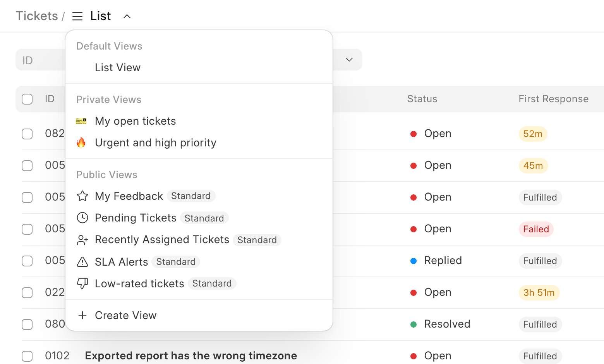Click the ID column header
This screenshot has width=604, height=364.
pyautogui.click(x=50, y=99)
